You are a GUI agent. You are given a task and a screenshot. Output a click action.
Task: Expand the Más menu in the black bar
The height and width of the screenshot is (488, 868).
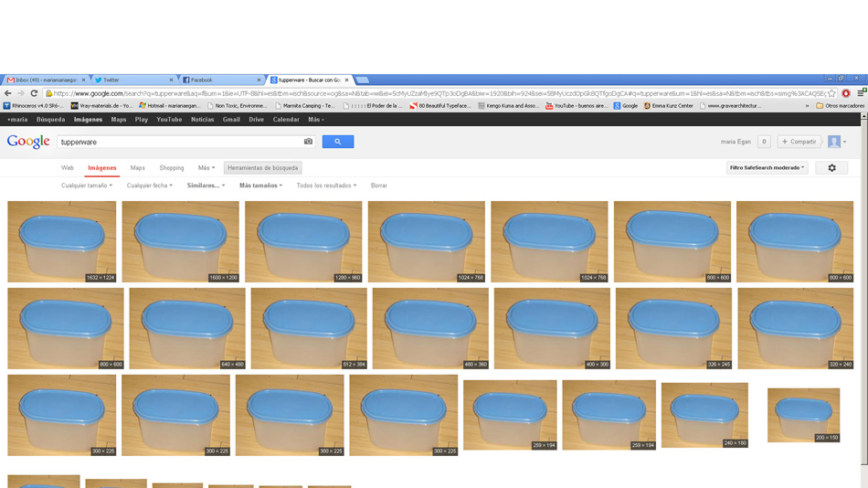[316, 120]
